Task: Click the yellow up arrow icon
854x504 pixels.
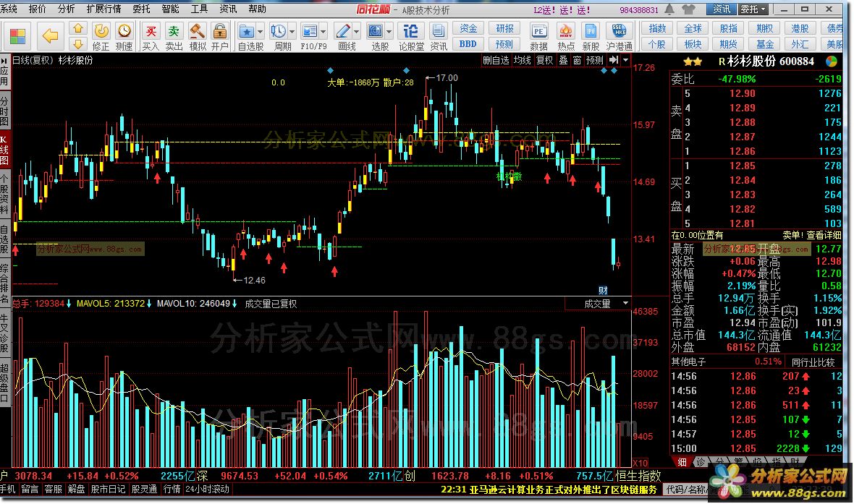Action: pyautogui.click(x=78, y=29)
